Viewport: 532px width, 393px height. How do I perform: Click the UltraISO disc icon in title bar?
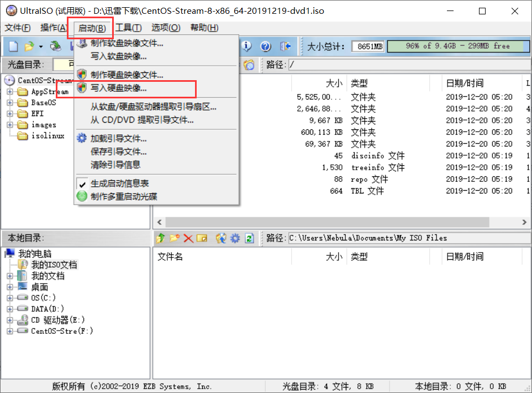coord(11,11)
